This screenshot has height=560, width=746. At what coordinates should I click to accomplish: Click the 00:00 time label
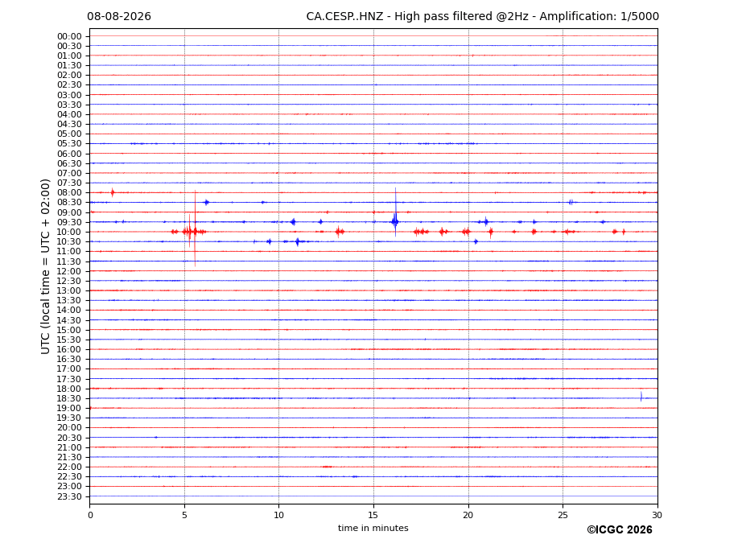[69, 37]
